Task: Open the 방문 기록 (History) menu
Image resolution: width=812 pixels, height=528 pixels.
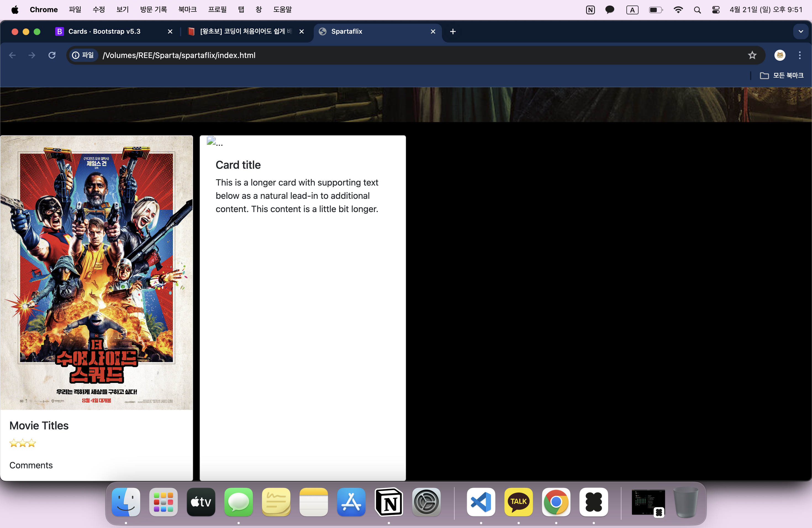Action: (154, 10)
